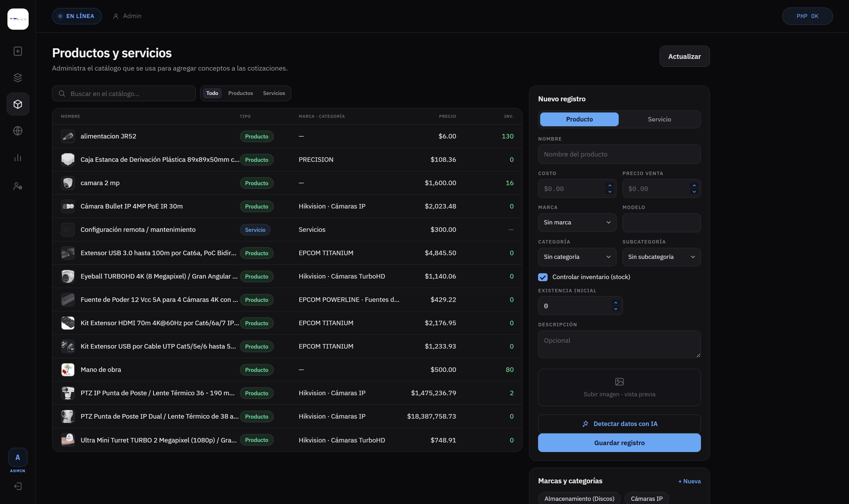
Task: Open the layers stack icon in sidebar
Action: 18,78
